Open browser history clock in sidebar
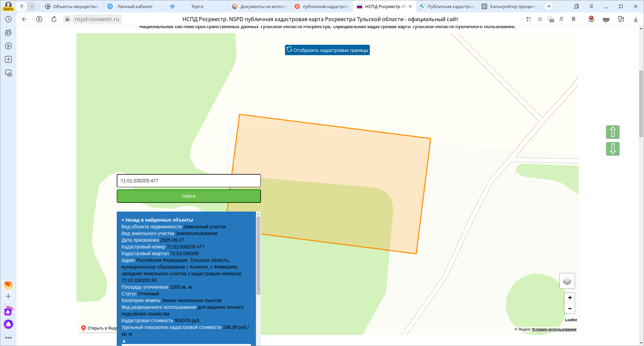 click(8, 19)
